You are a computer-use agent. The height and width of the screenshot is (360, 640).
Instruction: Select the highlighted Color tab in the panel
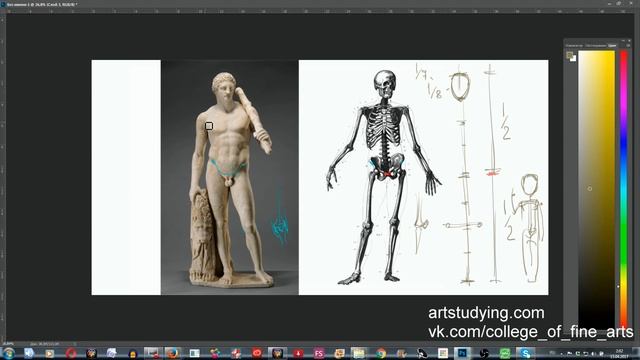(x=612, y=45)
